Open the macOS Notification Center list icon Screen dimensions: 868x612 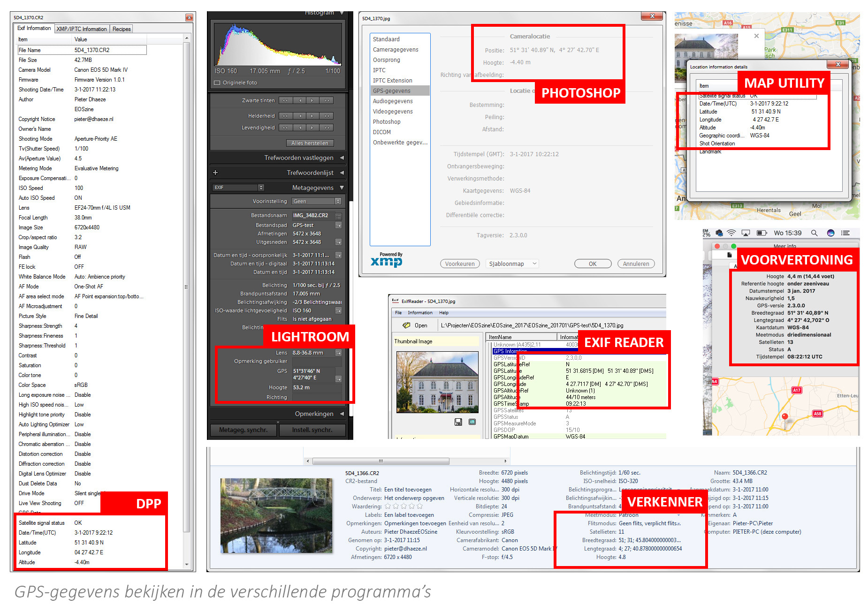tap(845, 233)
